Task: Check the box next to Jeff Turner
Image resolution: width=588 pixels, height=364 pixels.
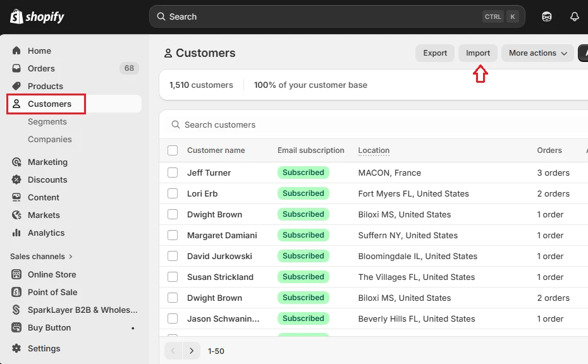Action: (173, 173)
